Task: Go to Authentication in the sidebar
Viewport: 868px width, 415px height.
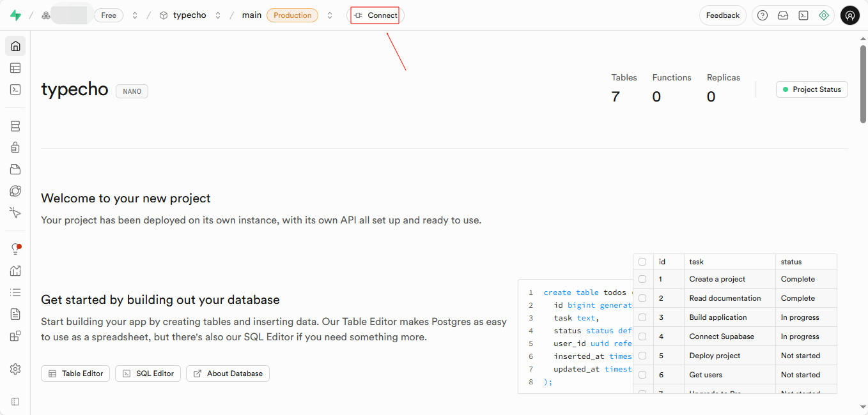Action: pyautogui.click(x=15, y=147)
